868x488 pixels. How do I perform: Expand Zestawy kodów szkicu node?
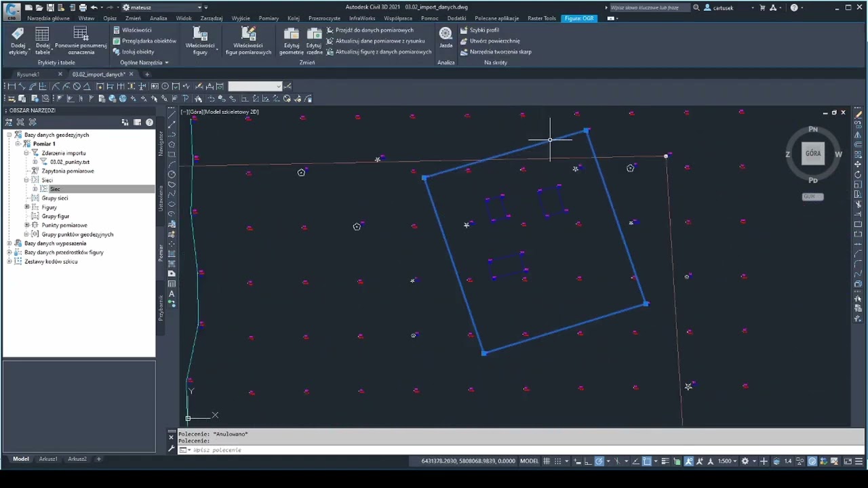pyautogui.click(x=9, y=261)
